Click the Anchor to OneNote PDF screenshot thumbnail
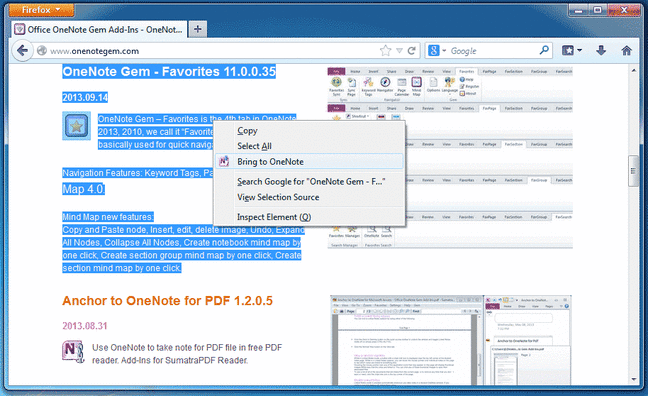Viewport: 648px width, 396px height. click(451, 340)
